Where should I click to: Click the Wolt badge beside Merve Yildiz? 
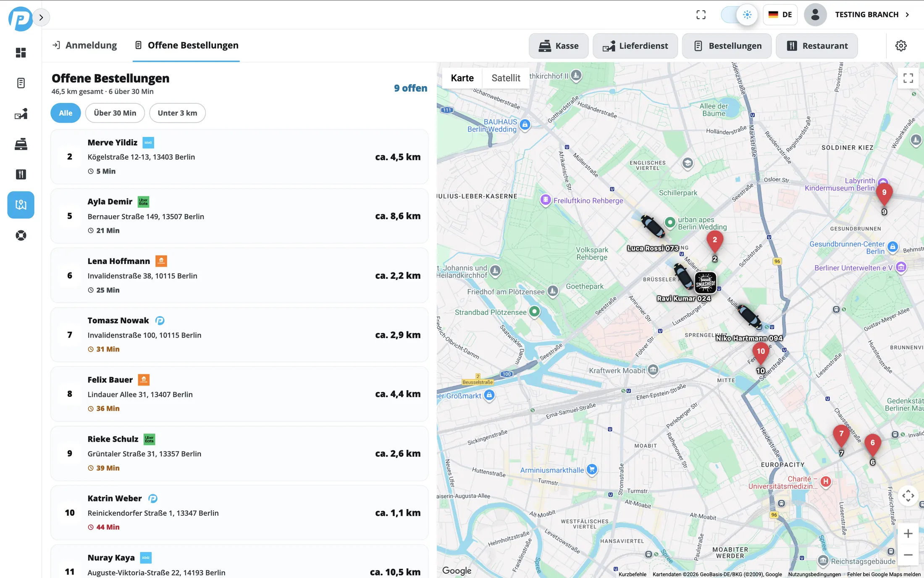click(x=148, y=143)
